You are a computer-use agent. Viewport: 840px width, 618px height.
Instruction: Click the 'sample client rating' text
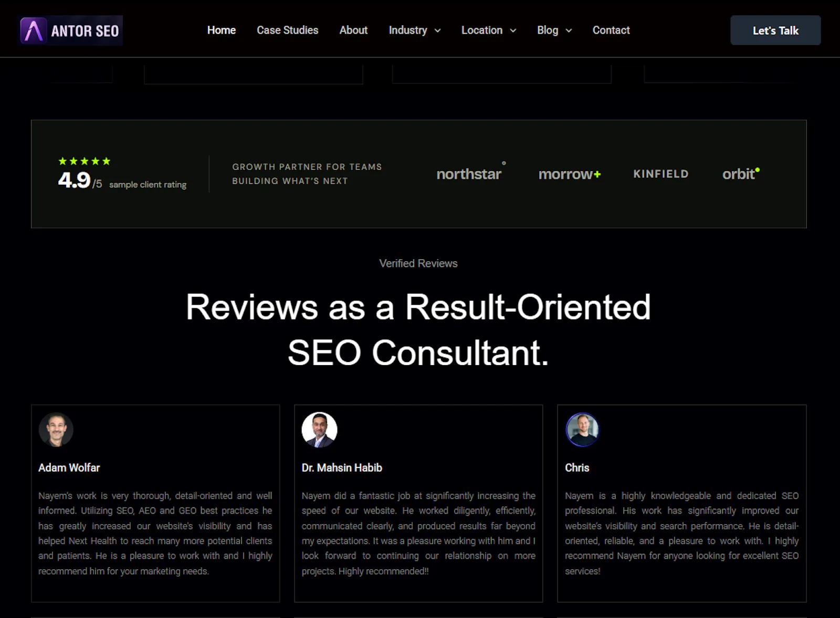click(x=148, y=185)
